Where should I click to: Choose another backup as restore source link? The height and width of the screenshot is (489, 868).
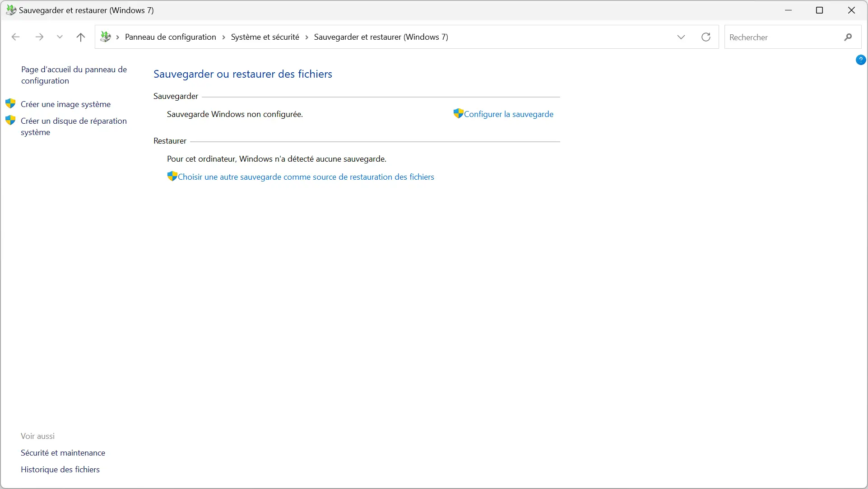[306, 177]
